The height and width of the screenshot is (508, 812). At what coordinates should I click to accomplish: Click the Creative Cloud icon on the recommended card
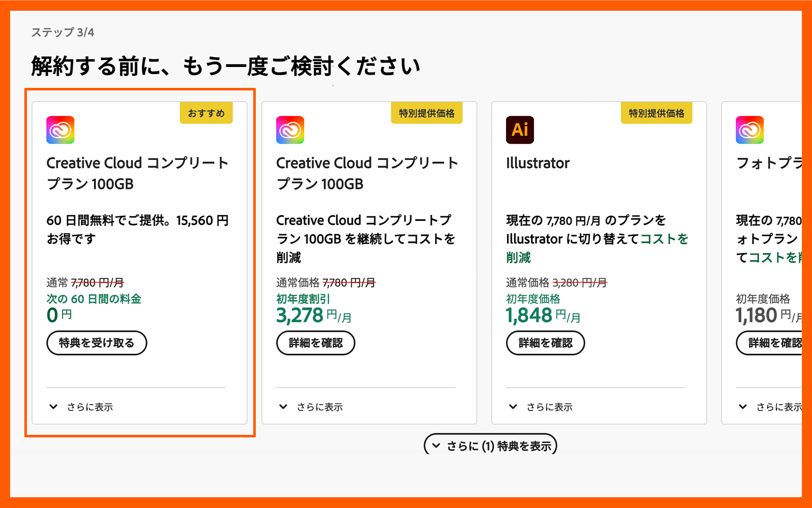(x=61, y=130)
